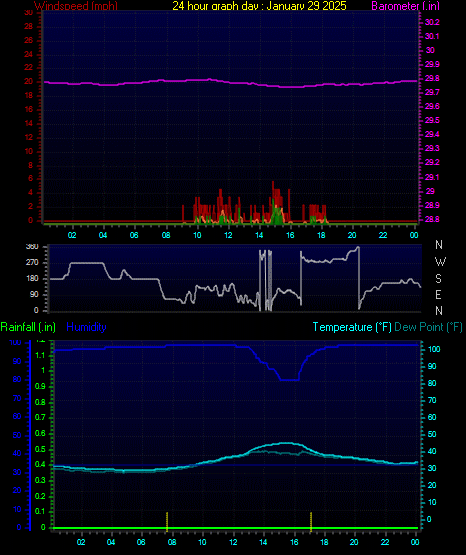Image resolution: width=466 pixels, height=555 pixels.
Task: Click the E compass direction label
Action: pos(438,294)
